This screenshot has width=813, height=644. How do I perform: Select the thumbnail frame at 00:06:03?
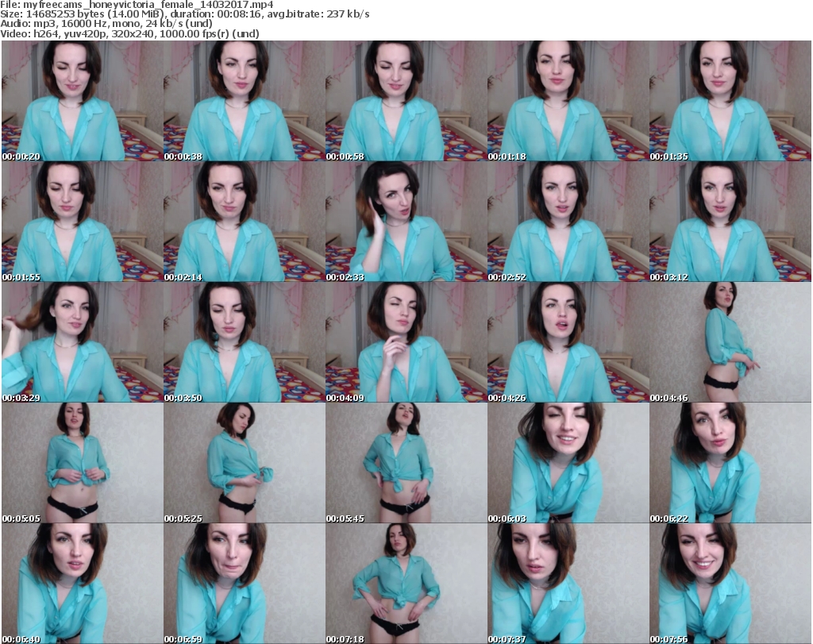pos(568,462)
